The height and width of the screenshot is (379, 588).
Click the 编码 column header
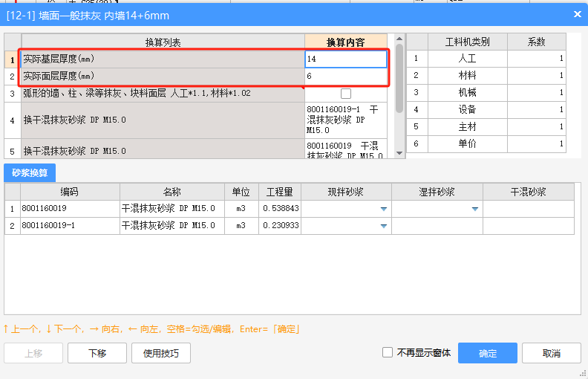coord(70,192)
